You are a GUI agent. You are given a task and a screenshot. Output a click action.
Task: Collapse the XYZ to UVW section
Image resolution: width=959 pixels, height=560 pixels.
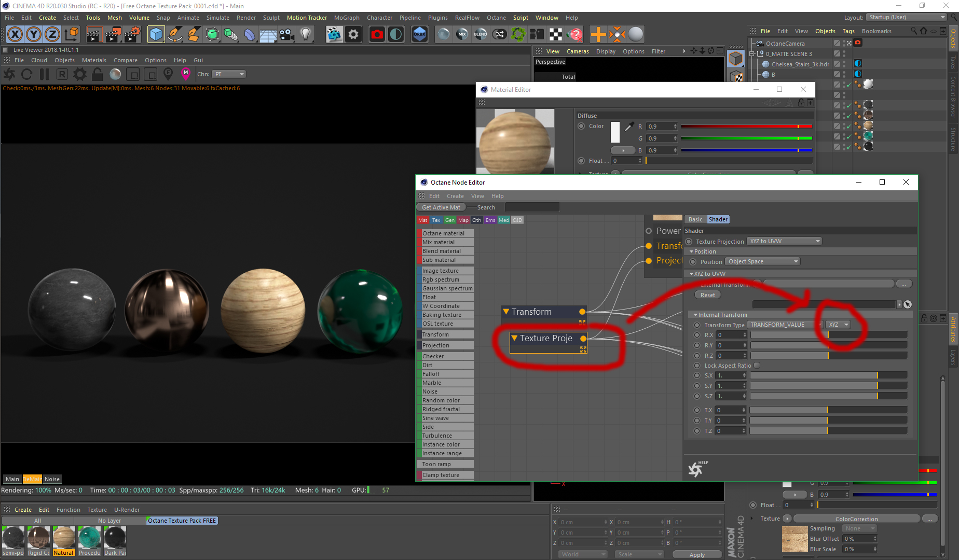[692, 274]
